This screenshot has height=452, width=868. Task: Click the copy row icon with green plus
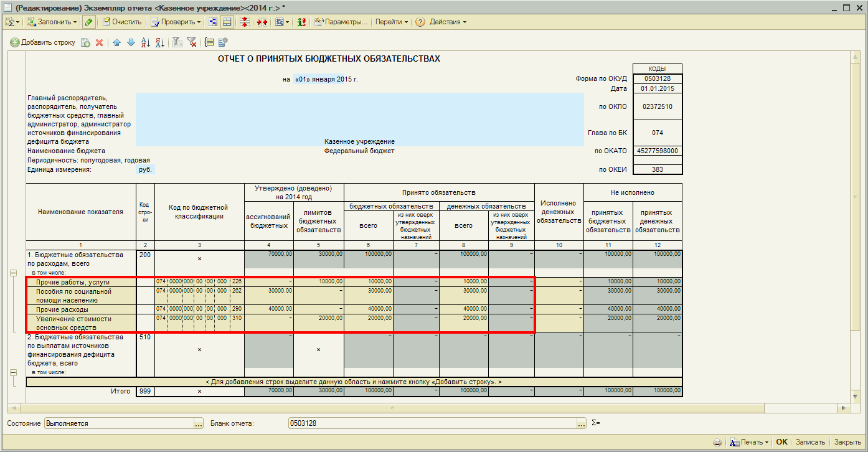click(x=86, y=42)
